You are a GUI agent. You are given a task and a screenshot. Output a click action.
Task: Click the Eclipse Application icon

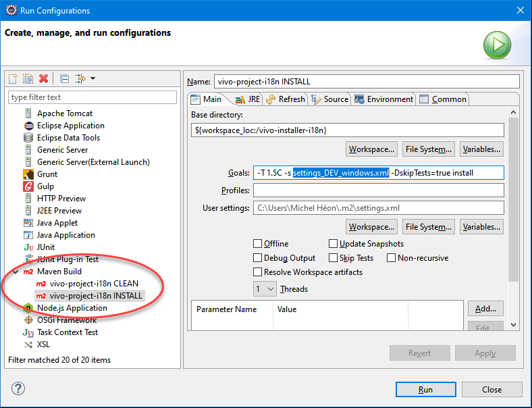pyautogui.click(x=29, y=126)
